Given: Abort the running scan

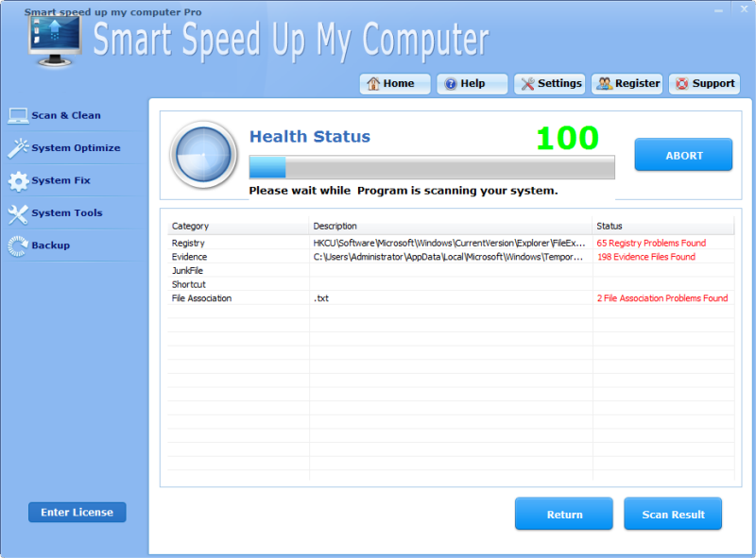Looking at the screenshot, I should (683, 155).
